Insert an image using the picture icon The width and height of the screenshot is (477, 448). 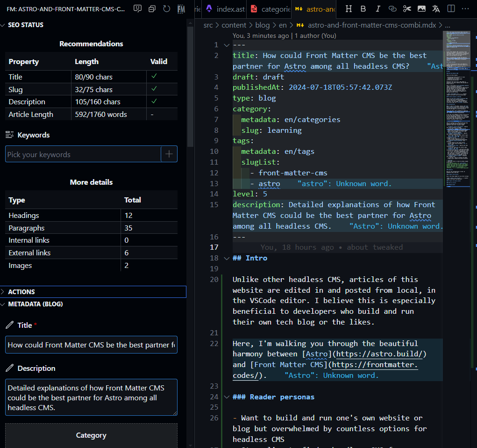(x=421, y=9)
